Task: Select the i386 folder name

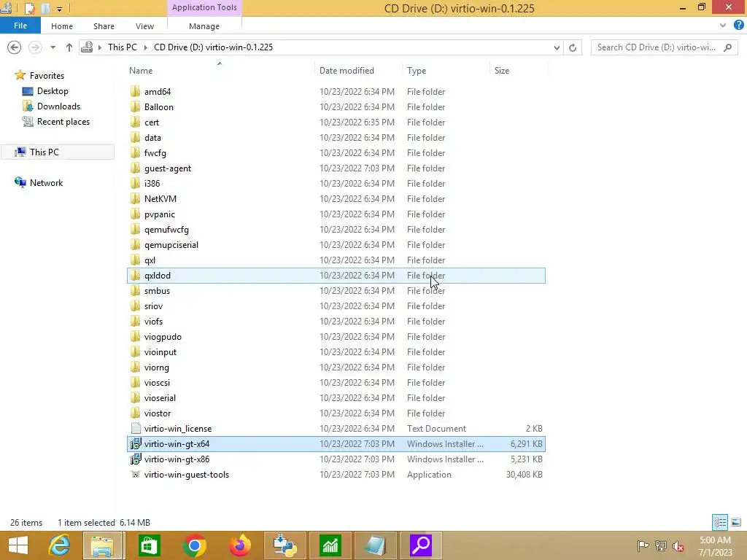Action: tap(152, 183)
